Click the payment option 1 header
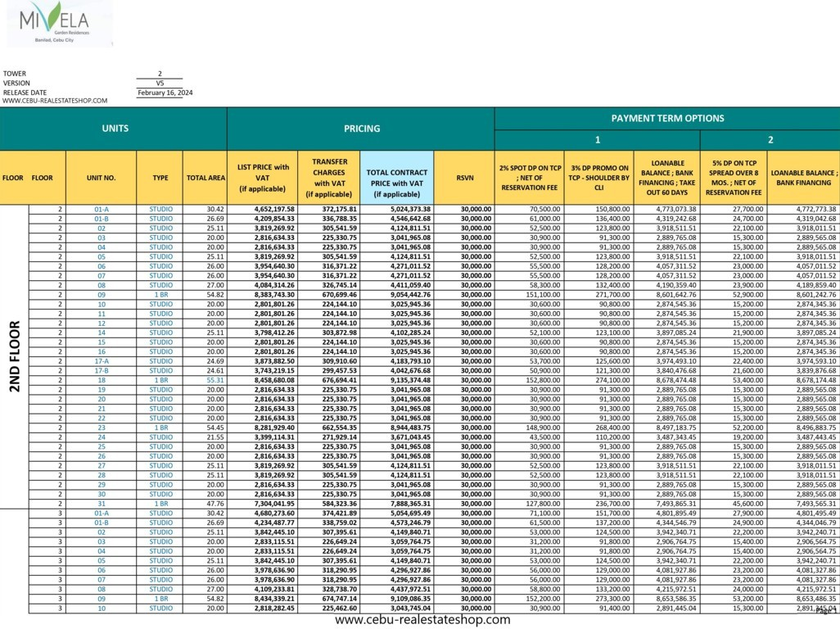The height and width of the screenshot is (629, 840). [598, 140]
